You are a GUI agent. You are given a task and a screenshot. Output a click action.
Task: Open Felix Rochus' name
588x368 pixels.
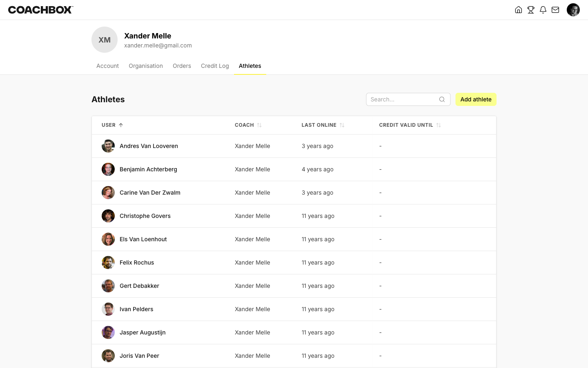point(137,263)
